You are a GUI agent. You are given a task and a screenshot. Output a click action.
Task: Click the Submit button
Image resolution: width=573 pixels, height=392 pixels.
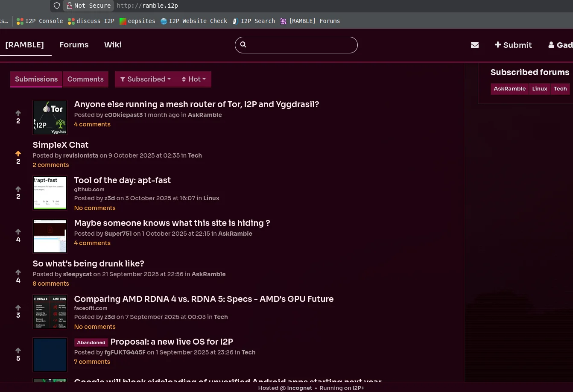[x=513, y=45]
